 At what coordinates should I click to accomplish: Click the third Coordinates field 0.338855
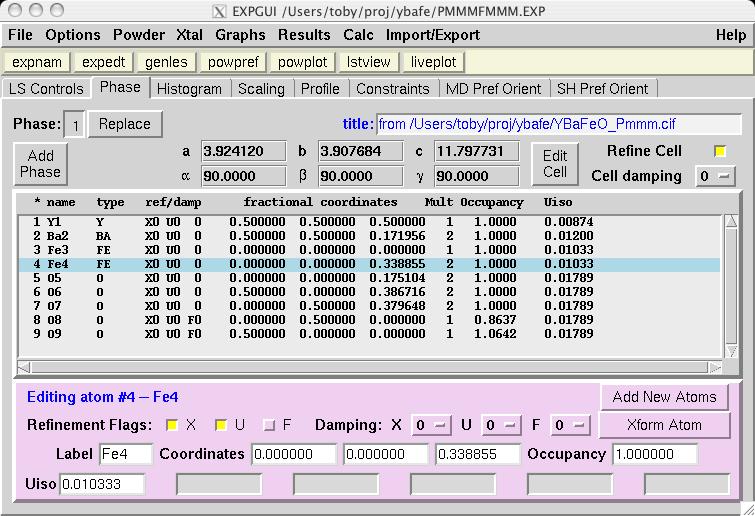(x=477, y=454)
